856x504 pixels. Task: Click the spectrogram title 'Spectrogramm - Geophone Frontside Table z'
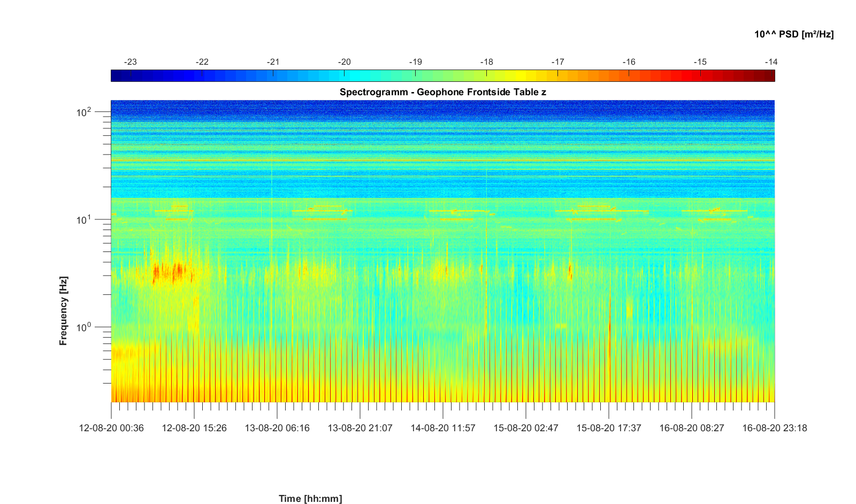pyautogui.click(x=442, y=92)
